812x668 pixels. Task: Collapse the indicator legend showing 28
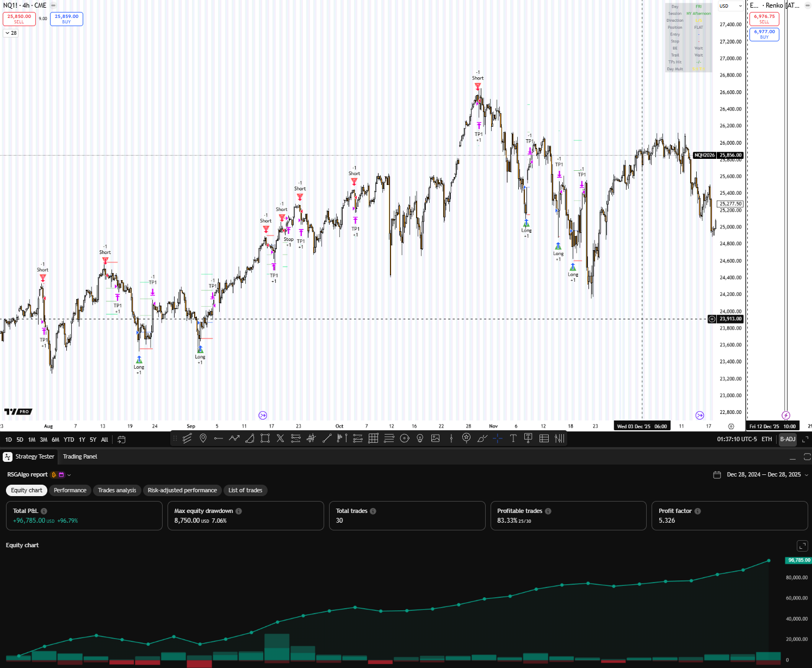click(11, 33)
